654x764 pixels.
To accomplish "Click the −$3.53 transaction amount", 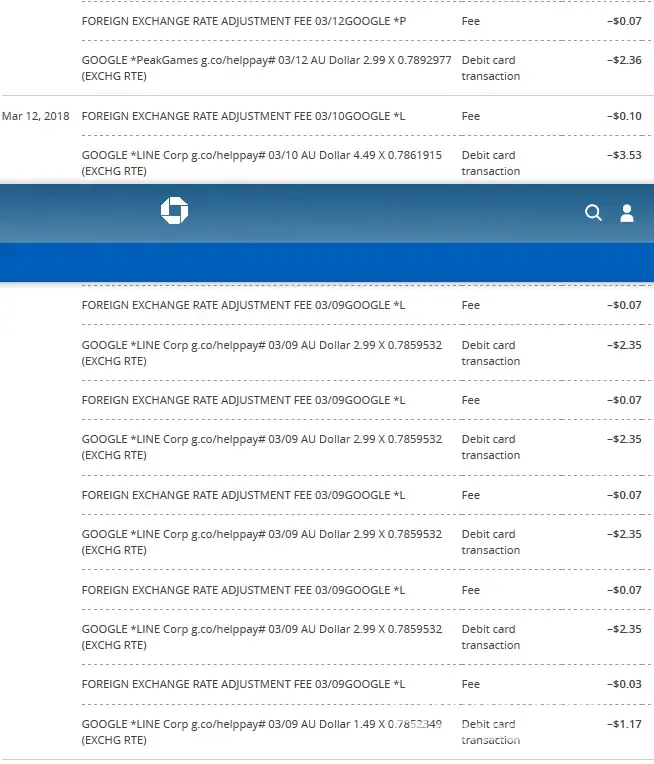I will 624,155.
